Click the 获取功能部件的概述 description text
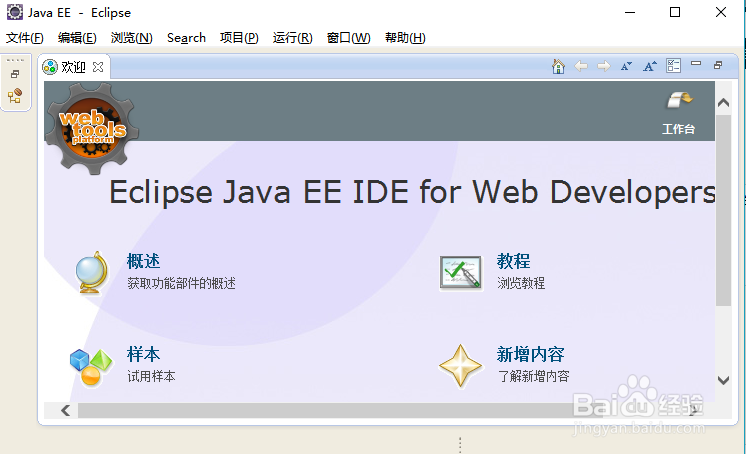Screen dimensions: 746x454 pos(181,283)
